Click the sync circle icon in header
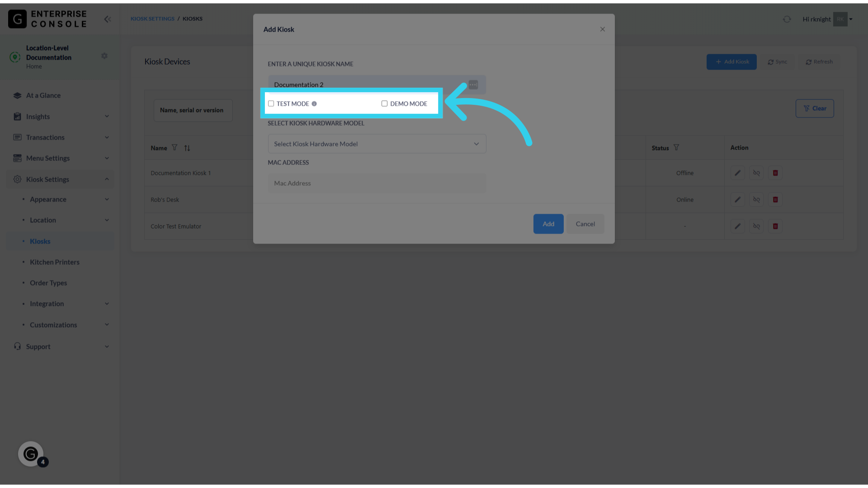The width and height of the screenshot is (868, 488). pyautogui.click(x=787, y=19)
